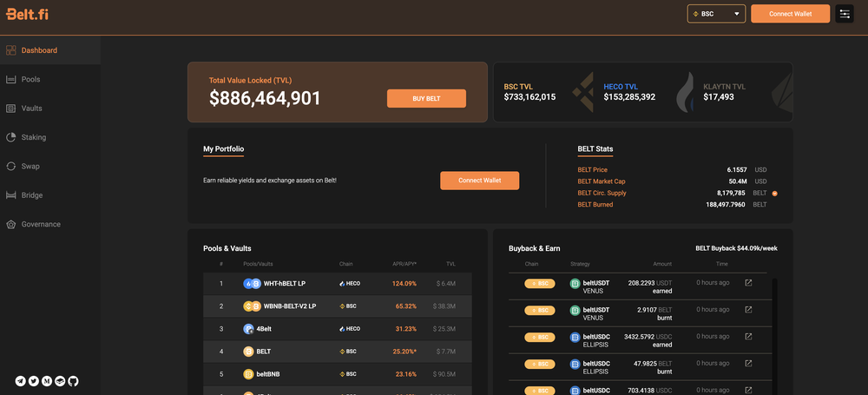Open the Twitter social link icon
This screenshot has width=868, height=395.
34,381
